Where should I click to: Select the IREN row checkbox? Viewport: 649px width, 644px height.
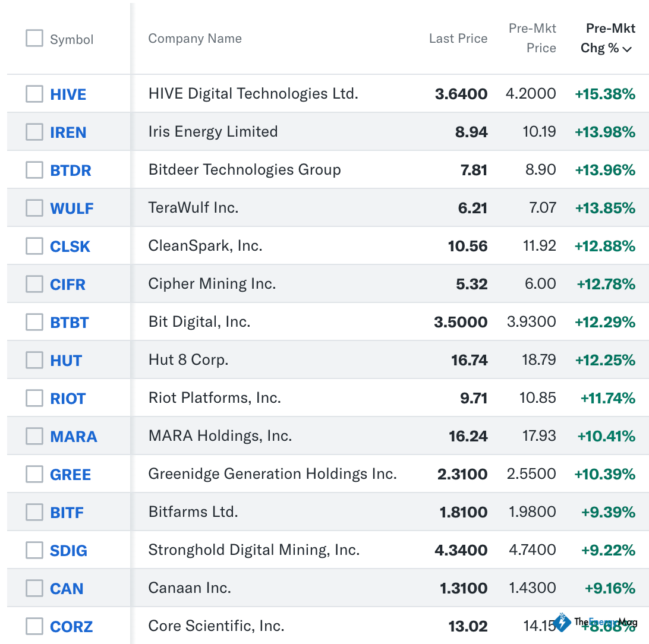click(x=34, y=132)
